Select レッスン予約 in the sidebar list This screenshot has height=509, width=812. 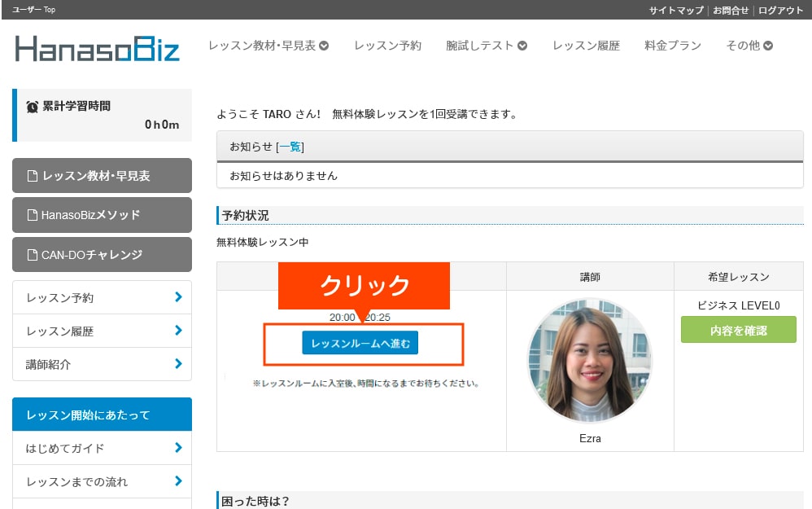click(x=102, y=297)
